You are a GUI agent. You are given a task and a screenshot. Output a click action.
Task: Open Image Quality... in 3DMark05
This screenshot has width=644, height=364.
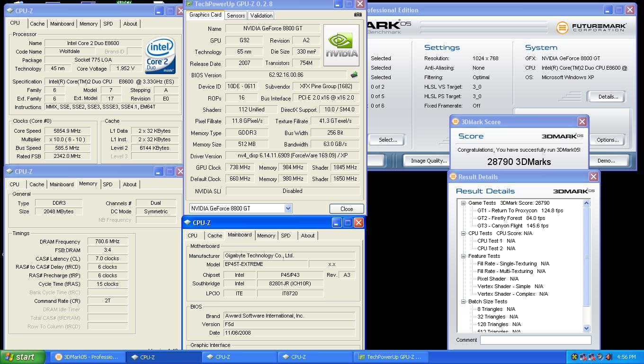coord(429,161)
